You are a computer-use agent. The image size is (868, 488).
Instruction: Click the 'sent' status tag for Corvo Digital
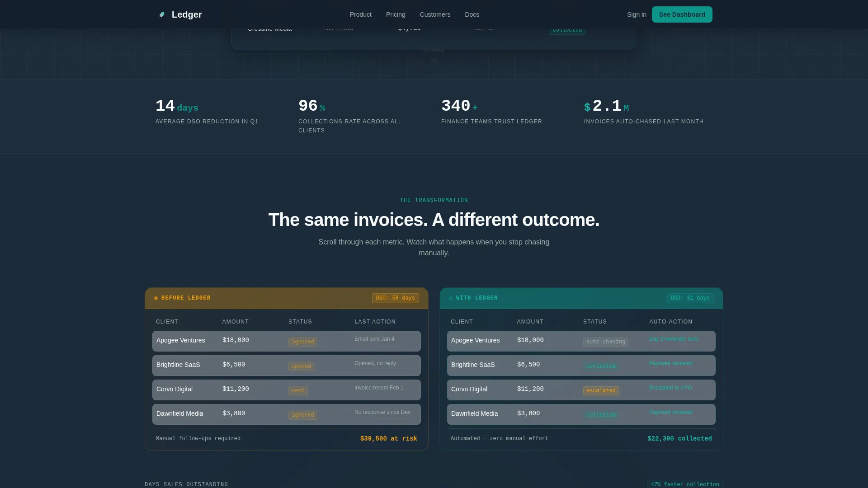point(298,391)
